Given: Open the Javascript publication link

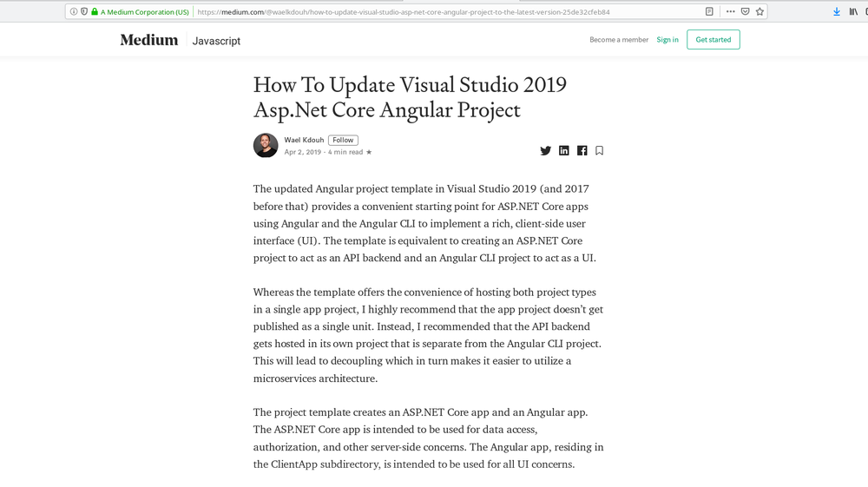Looking at the screenshot, I should [x=216, y=41].
